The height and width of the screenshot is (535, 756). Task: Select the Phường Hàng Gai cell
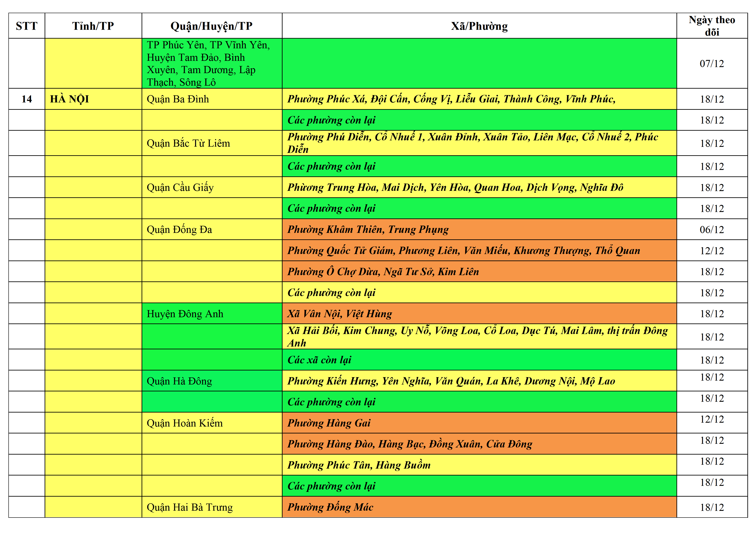pos(479,423)
